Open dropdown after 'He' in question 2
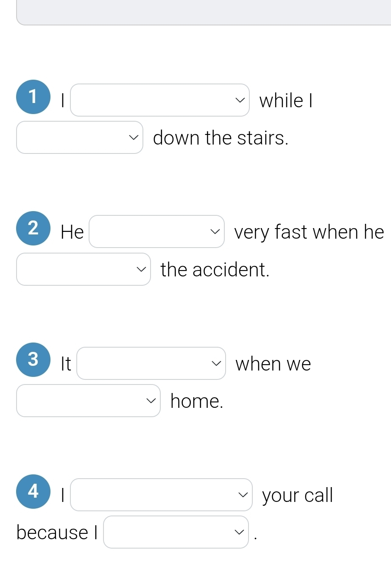The image size is (391, 588). (156, 231)
